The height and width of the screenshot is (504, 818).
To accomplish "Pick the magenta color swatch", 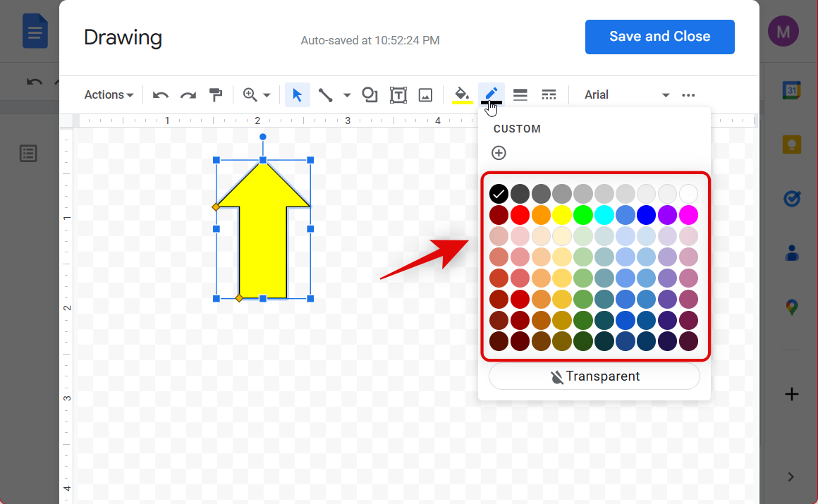I will [689, 215].
